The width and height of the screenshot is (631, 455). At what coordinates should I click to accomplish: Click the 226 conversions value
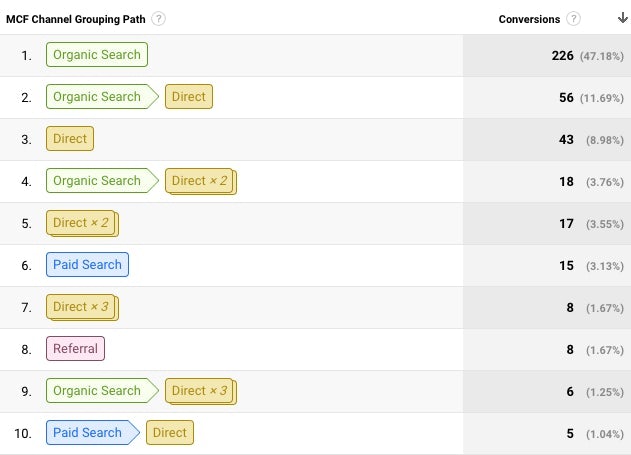(562, 55)
